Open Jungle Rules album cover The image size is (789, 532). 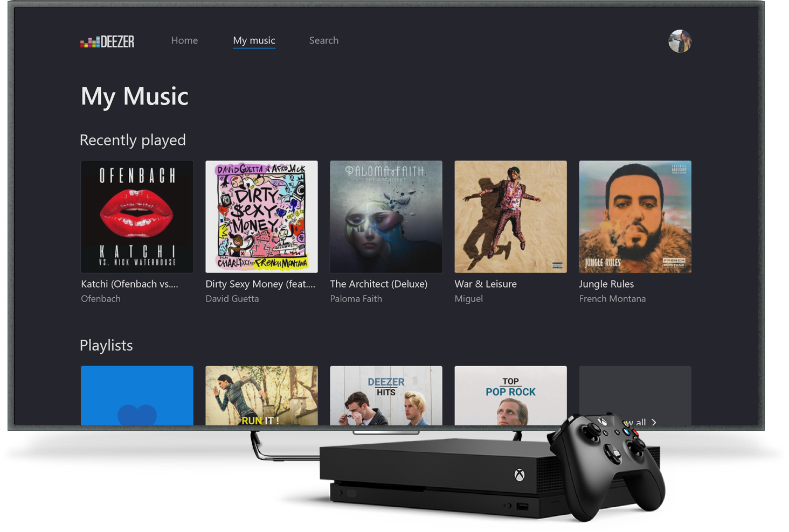[635, 216]
